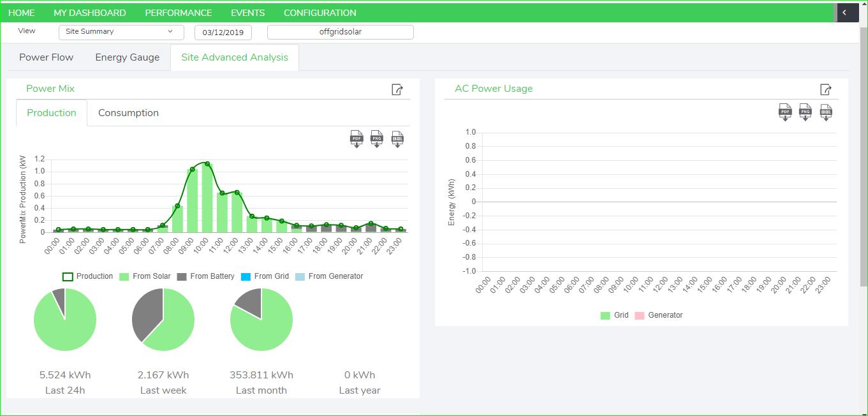Switch to the Consumption tab
Image resolution: width=868 pixels, height=416 pixels.
[x=128, y=113]
